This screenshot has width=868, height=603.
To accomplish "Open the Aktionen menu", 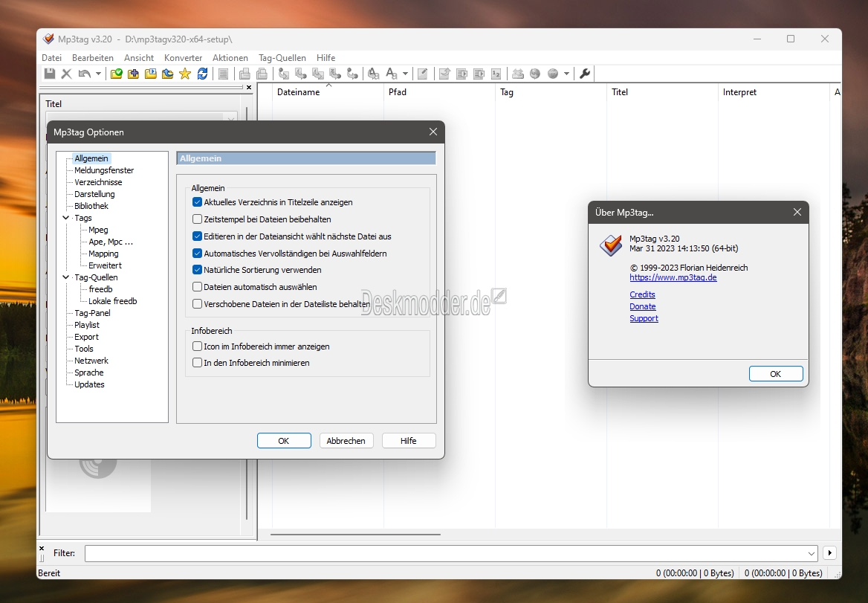I will [x=230, y=57].
